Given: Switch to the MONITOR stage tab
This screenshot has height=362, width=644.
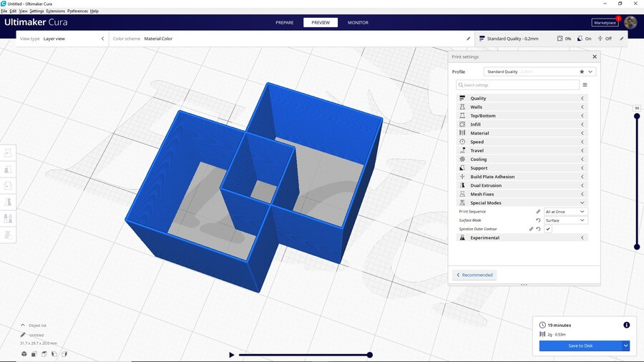Looking at the screenshot, I should [x=358, y=23].
